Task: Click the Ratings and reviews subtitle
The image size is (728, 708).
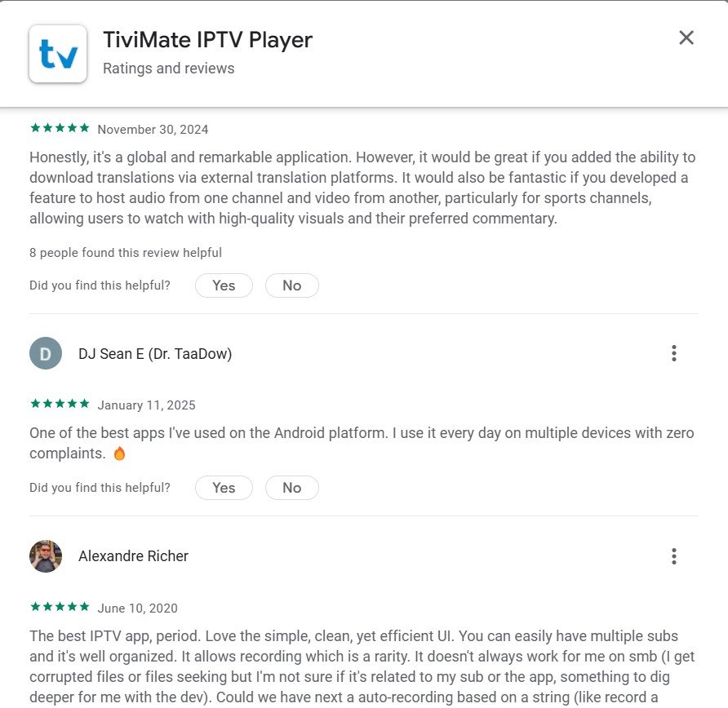Action: [x=169, y=69]
